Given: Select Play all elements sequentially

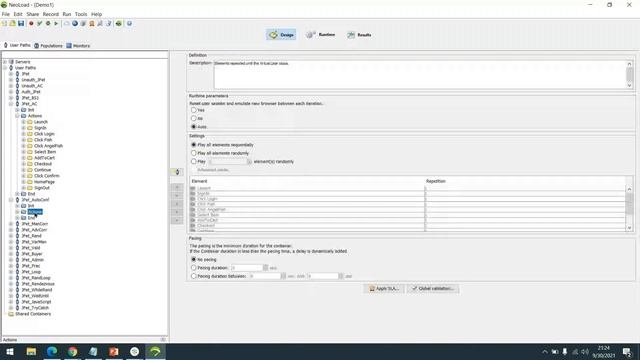Looking at the screenshot, I should point(194,145).
